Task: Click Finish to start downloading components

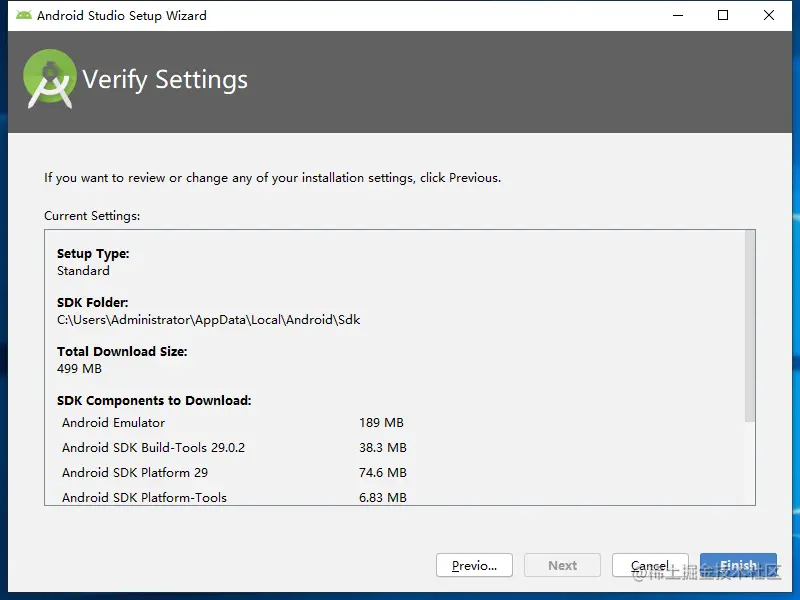Action: click(x=738, y=565)
